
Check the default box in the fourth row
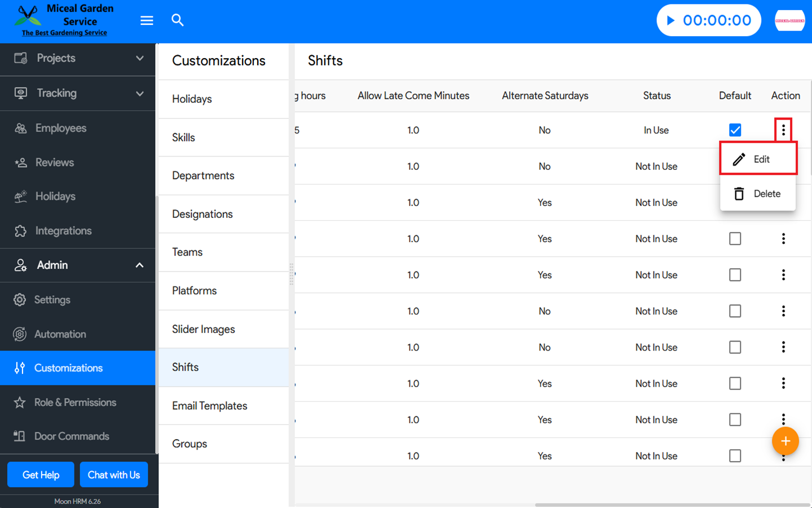[x=735, y=239]
